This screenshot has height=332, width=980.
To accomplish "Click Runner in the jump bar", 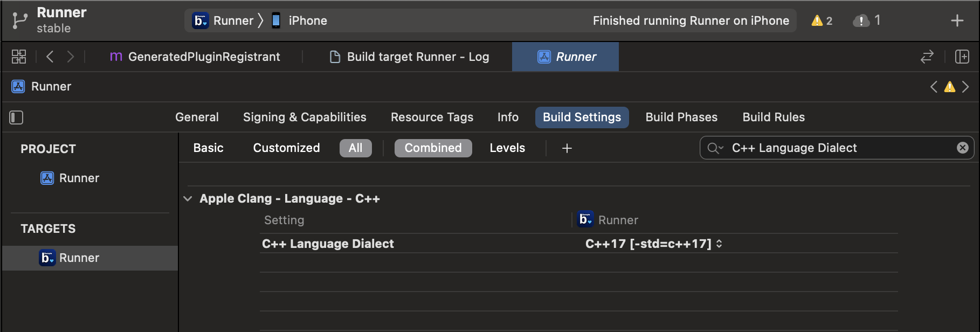I will point(42,86).
